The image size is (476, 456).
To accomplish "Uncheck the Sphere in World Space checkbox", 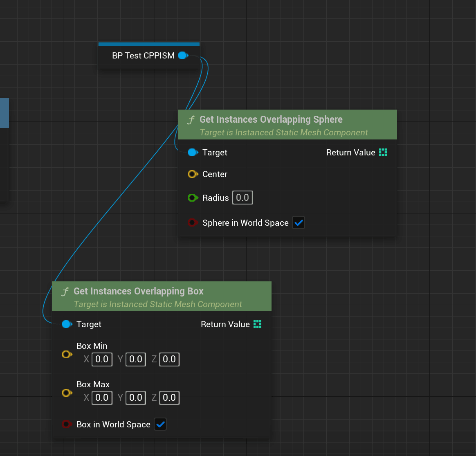I will tap(299, 222).
